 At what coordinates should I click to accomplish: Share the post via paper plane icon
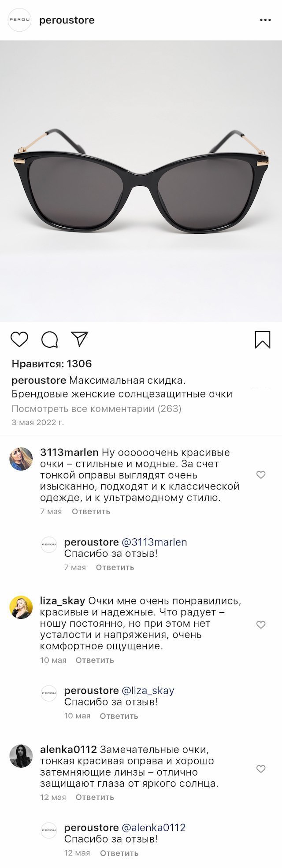click(80, 339)
